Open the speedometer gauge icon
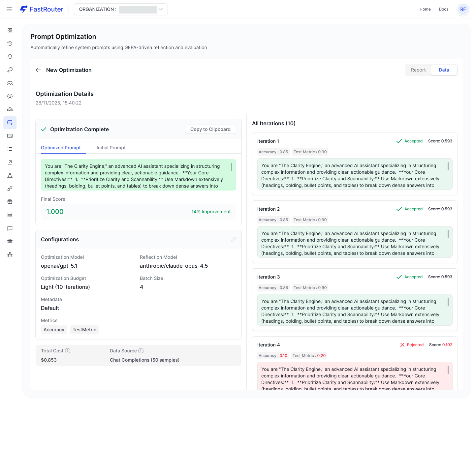The height and width of the screenshot is (476, 475). coord(10,109)
